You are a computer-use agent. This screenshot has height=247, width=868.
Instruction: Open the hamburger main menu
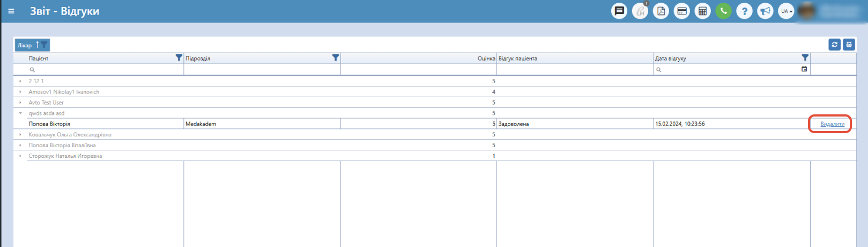click(11, 11)
